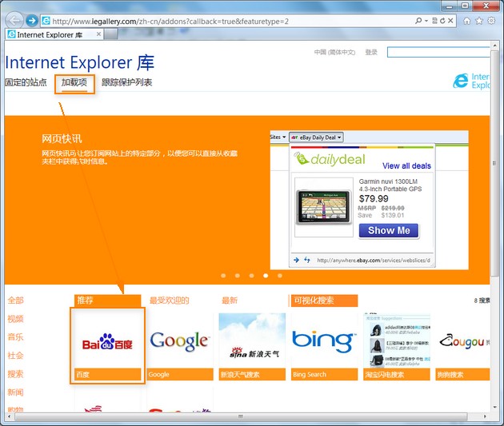This screenshot has height=426, width=504.
Task: Click the horizontal scrollbar thumb
Action: tap(241, 416)
